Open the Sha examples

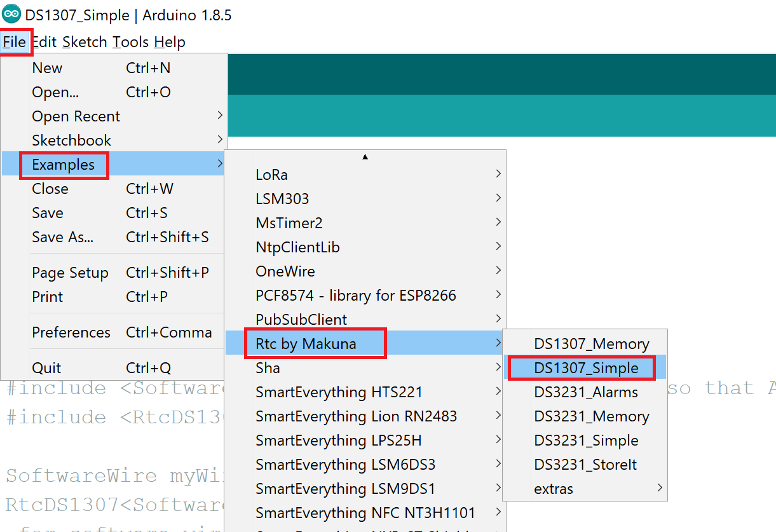pos(365,368)
